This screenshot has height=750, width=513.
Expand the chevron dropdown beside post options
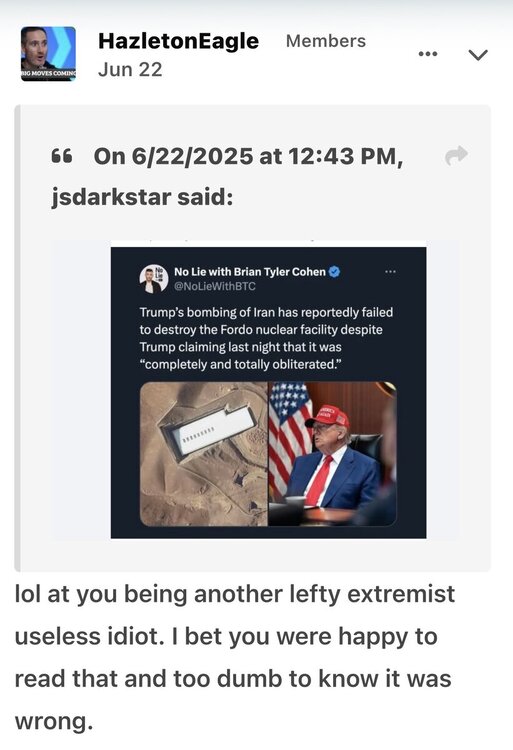[x=478, y=55]
